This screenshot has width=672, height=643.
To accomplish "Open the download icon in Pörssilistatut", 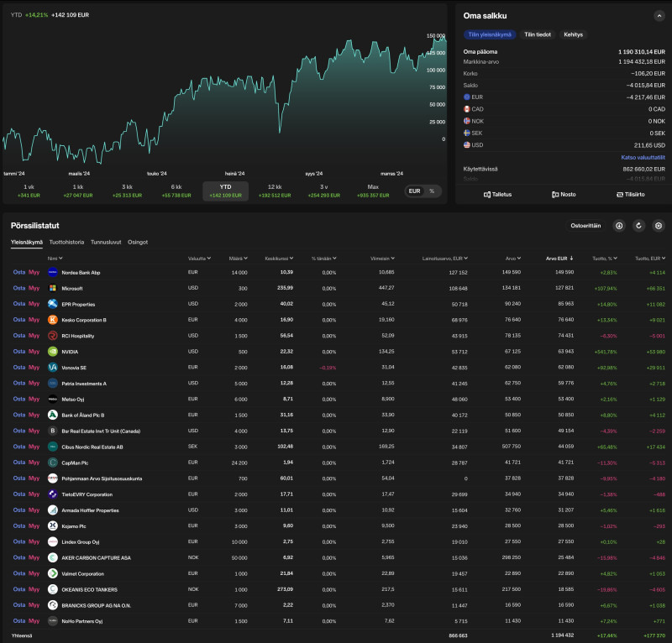I will (x=619, y=226).
